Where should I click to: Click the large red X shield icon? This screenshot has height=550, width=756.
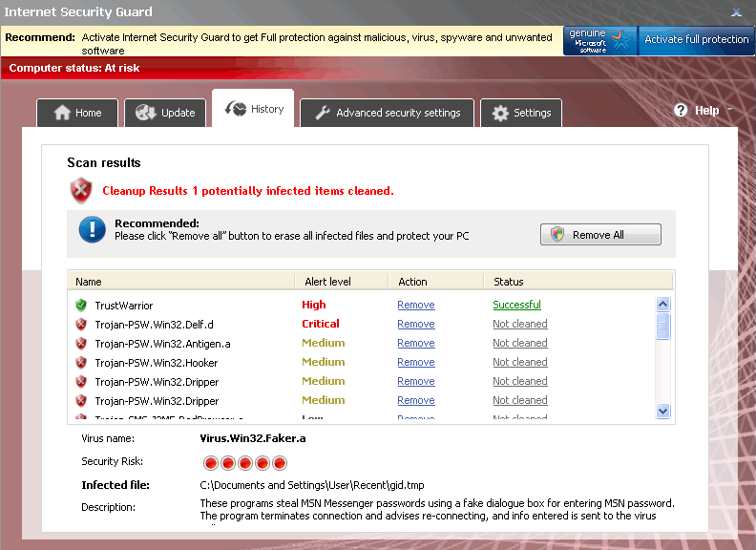81,190
